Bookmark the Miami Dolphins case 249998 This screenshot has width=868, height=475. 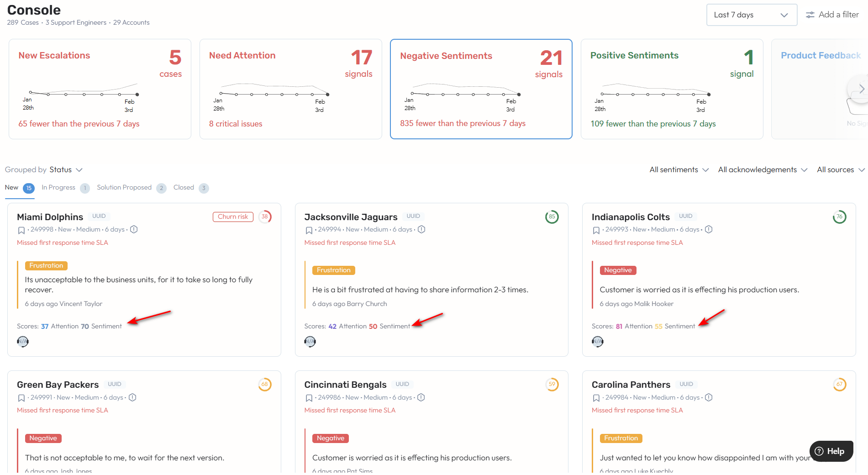click(x=21, y=230)
